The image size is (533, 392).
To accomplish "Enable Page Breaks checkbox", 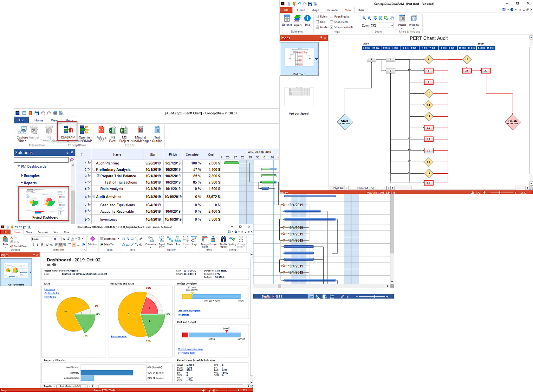I will [332, 16].
